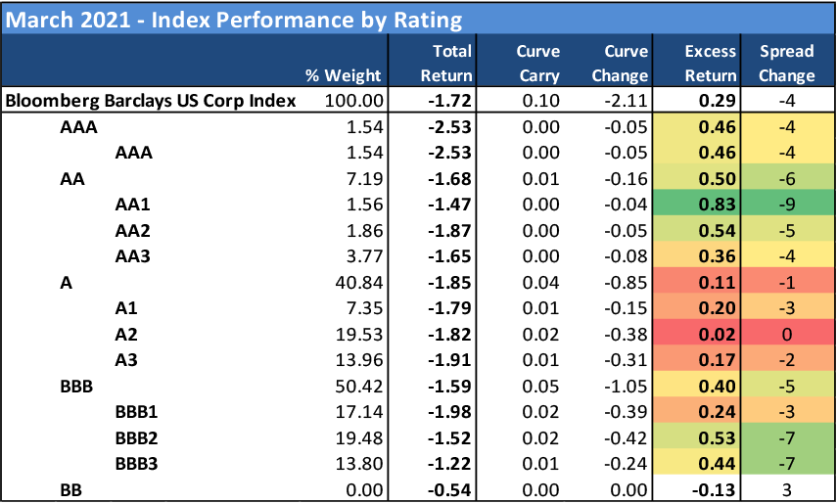Viewport: 837px width, 504px height.
Task: Select the -2.11 curve change cell
Action: [x=628, y=101]
